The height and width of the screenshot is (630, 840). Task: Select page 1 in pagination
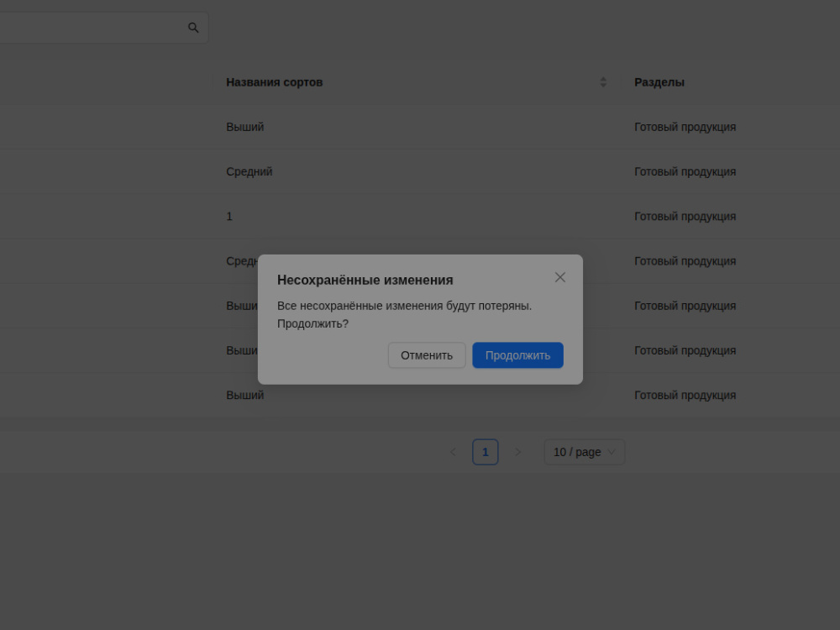coord(486,452)
